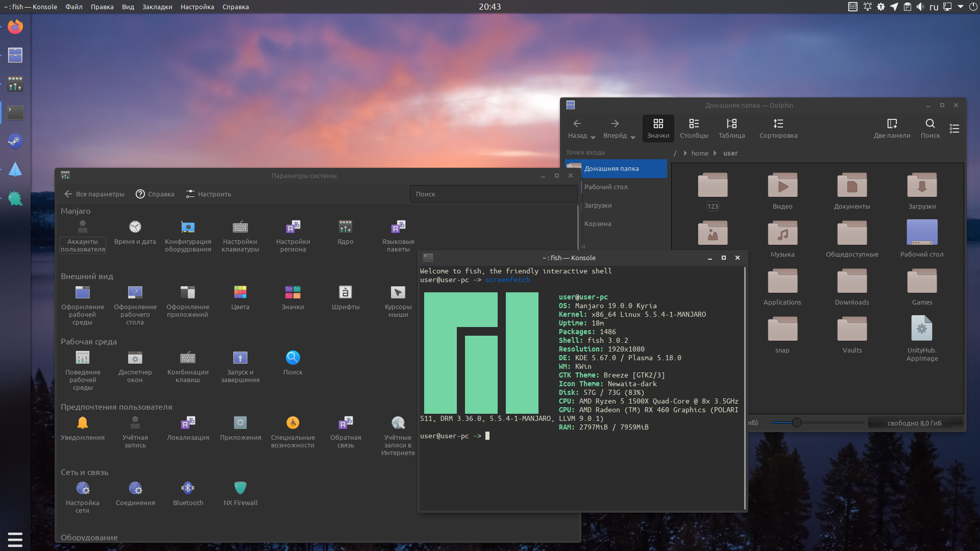Open Цвета color settings

click(x=240, y=297)
